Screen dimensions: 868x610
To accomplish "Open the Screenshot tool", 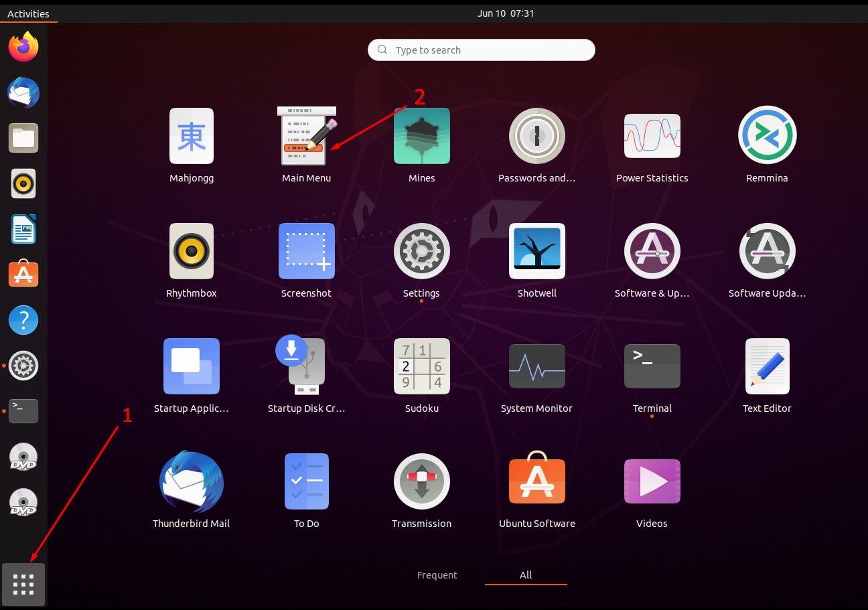I will click(x=307, y=251).
